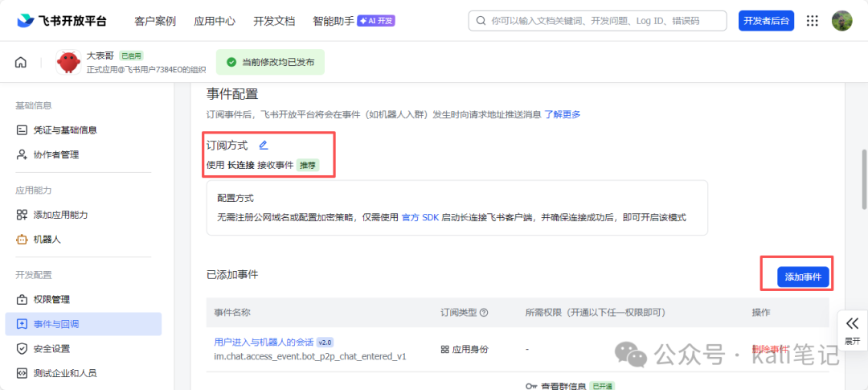Click the app name 大表哥
The width and height of the screenshot is (868, 390).
tap(100, 56)
